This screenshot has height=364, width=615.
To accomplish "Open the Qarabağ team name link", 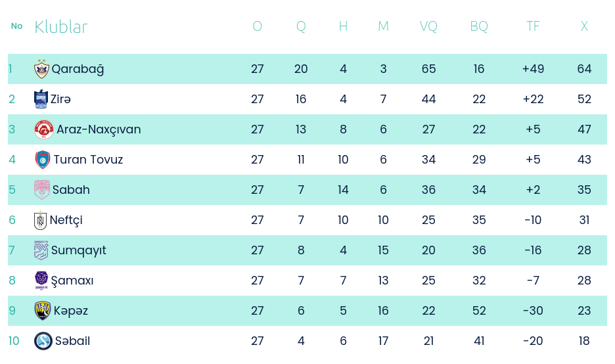I will coord(78,69).
